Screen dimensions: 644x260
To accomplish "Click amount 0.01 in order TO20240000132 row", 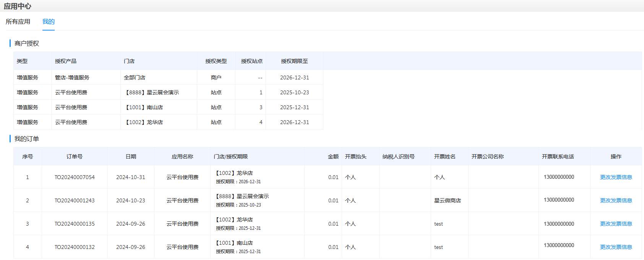I will (x=333, y=247).
